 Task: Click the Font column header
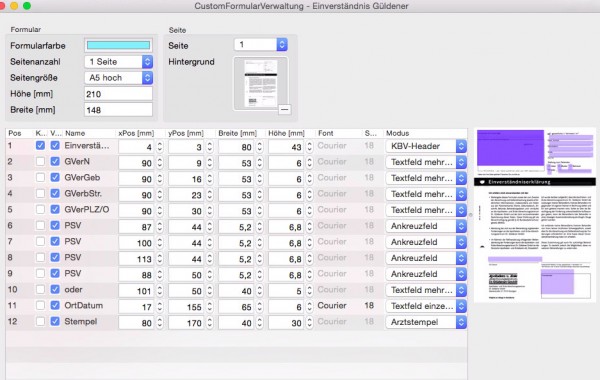pyautogui.click(x=326, y=133)
